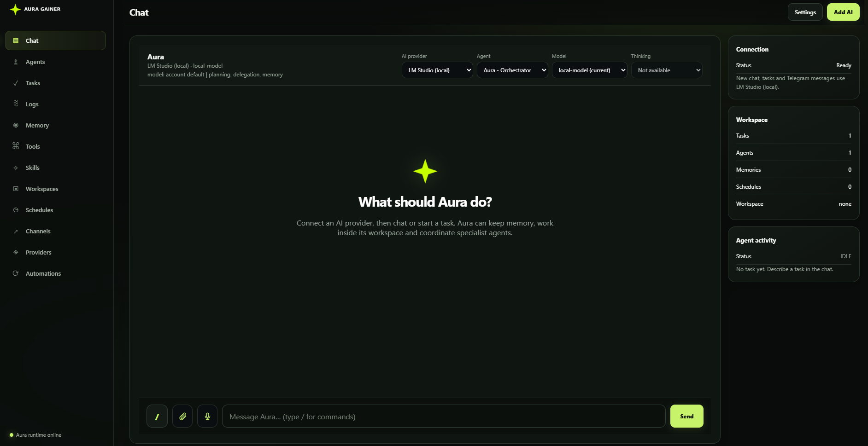This screenshot has height=446, width=868.
Task: Click the 'No task yet' activity message
Action: click(785, 269)
